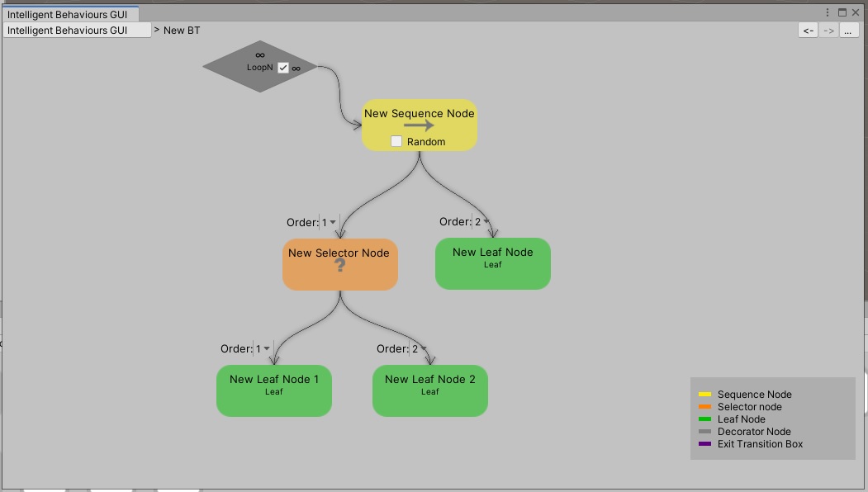This screenshot has height=492, width=868.
Task: Close the Intelligent Behaviours GUI window
Action: pyautogui.click(x=856, y=12)
